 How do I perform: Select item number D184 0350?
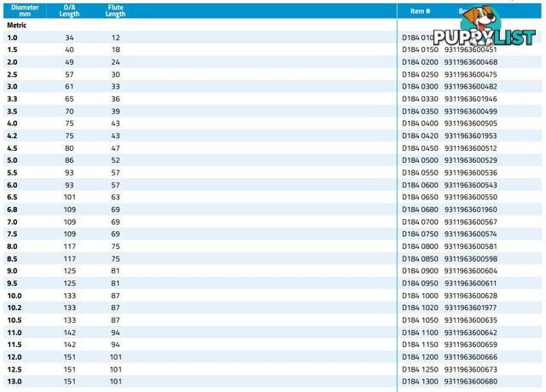[x=420, y=112]
